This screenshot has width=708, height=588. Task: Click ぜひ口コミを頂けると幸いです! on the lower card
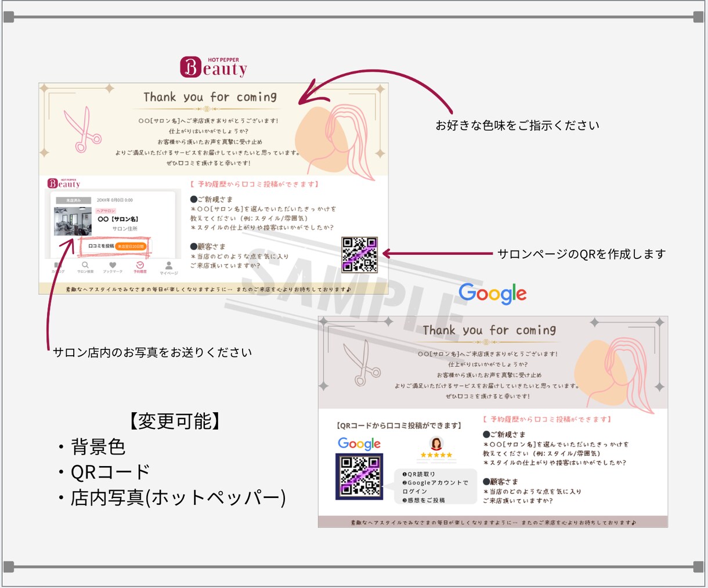487,396
